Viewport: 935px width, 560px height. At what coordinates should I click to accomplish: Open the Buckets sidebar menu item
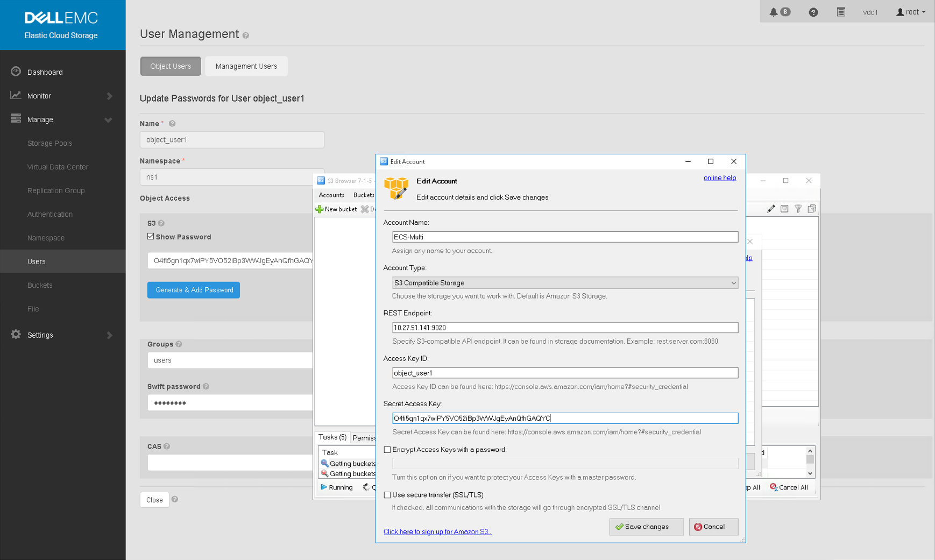(x=40, y=285)
